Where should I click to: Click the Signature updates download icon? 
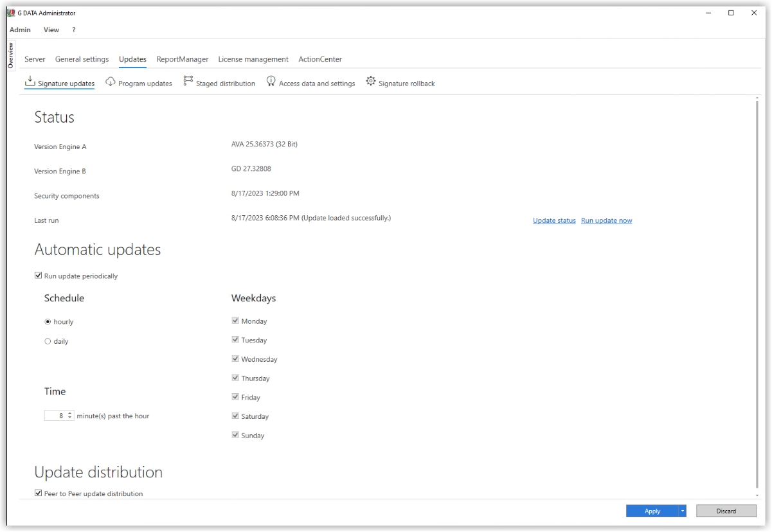30,82
